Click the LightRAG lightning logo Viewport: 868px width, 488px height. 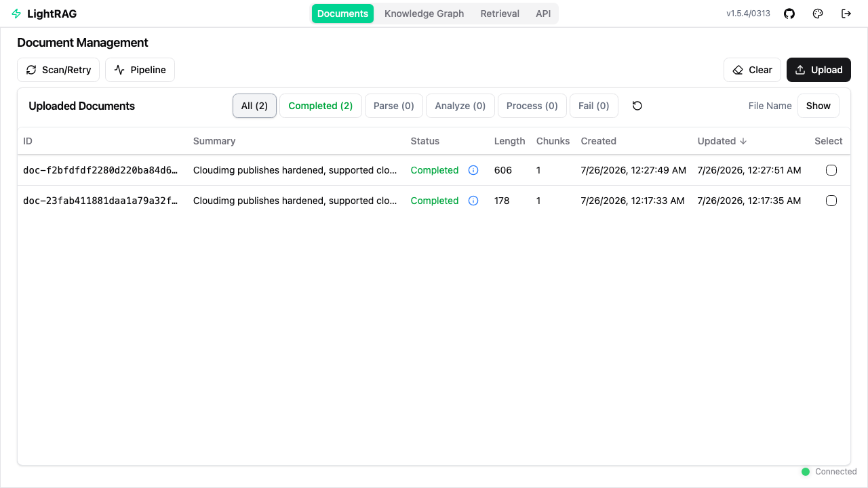coord(16,14)
